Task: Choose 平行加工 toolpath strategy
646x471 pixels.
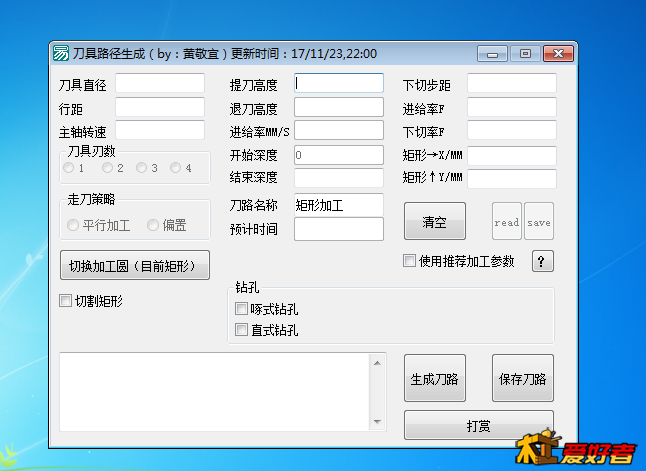Action: pos(73,225)
